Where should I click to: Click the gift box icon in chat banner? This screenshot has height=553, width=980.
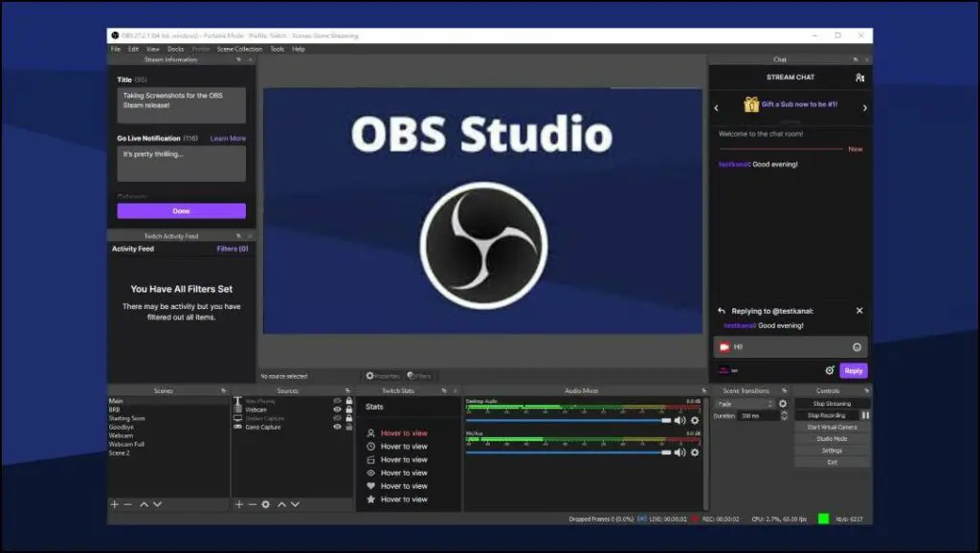pos(750,104)
